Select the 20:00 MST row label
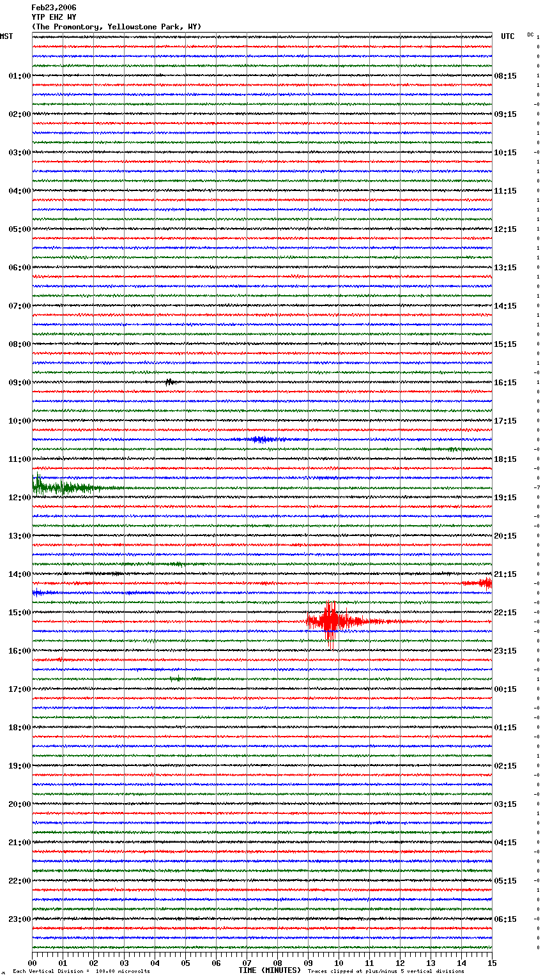Screen dimensions: 543x980 pyautogui.click(x=19, y=804)
